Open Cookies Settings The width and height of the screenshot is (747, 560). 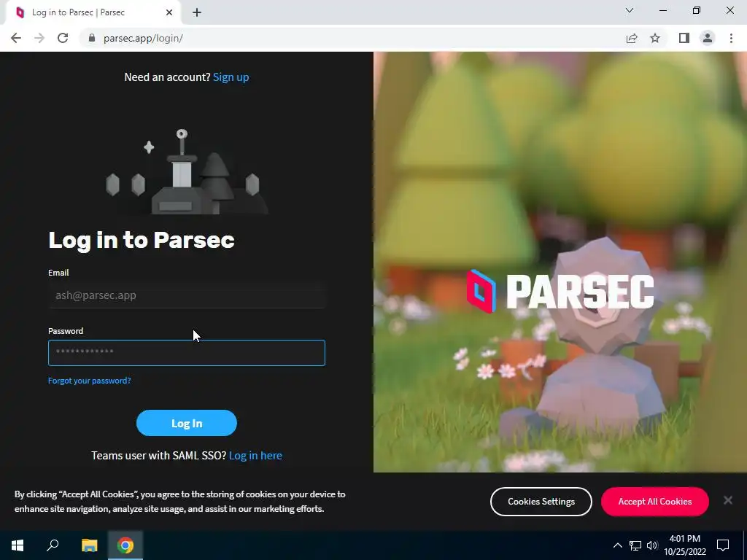(541, 502)
